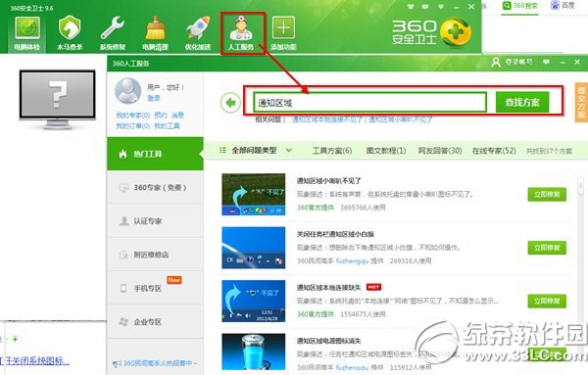Viewport: 588px width, 375px height.
Task: Click the feedback bubble icon in the 360 title bar
Action: [425, 7]
